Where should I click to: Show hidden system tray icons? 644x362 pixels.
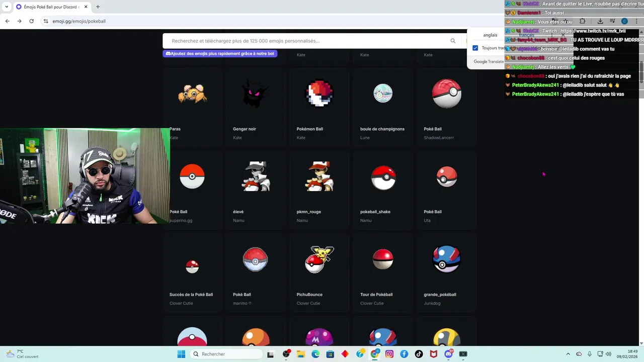click(568, 354)
